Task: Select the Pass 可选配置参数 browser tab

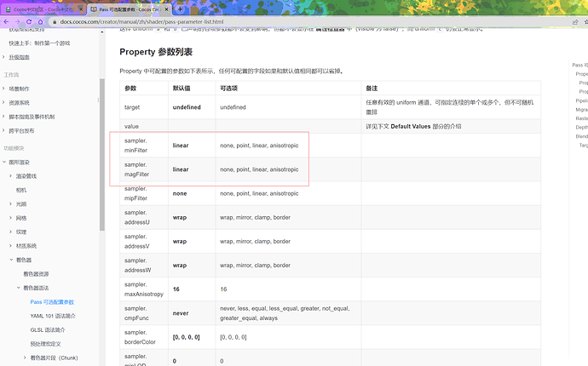Action: [130, 9]
